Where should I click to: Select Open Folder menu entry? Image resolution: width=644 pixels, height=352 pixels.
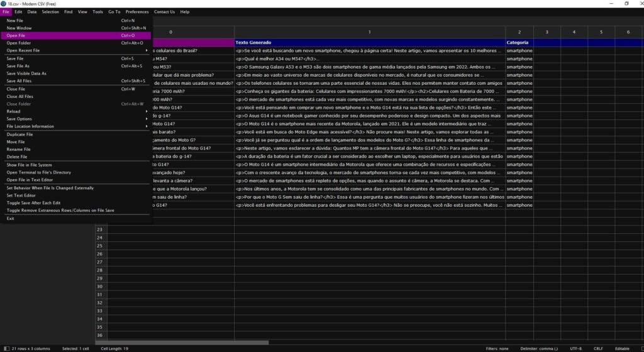(x=75, y=43)
